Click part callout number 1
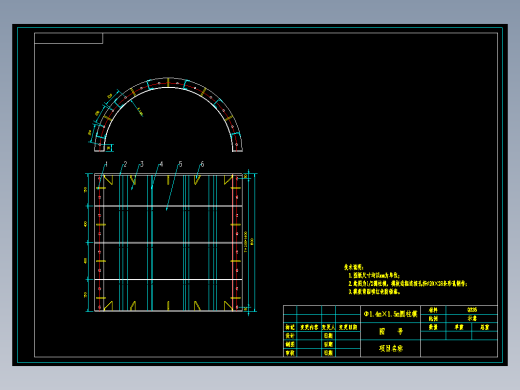 pyautogui.click(x=106, y=164)
